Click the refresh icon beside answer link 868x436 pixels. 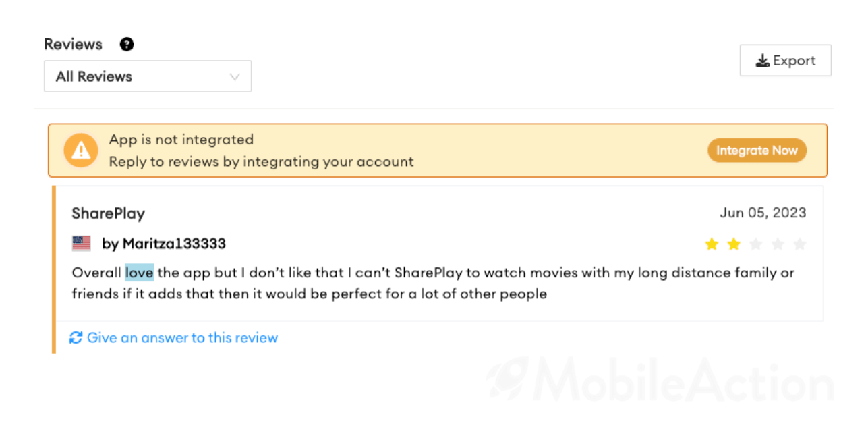click(76, 337)
